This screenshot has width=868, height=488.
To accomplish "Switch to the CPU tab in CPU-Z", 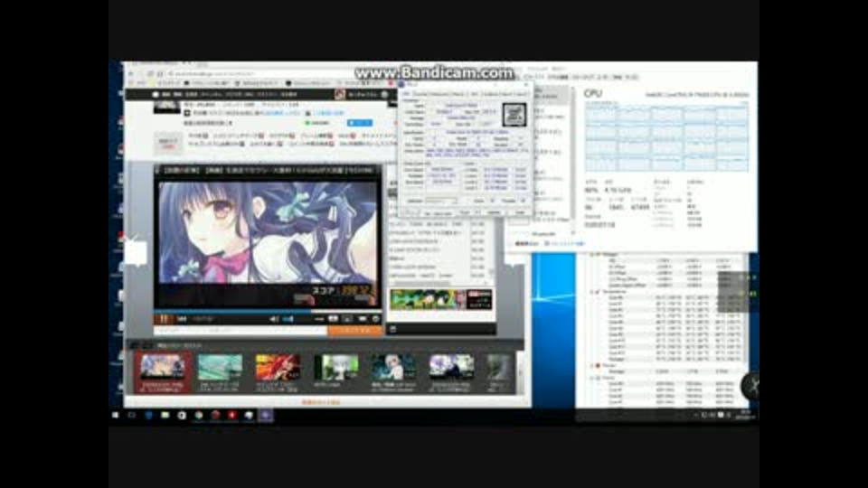I will point(406,94).
